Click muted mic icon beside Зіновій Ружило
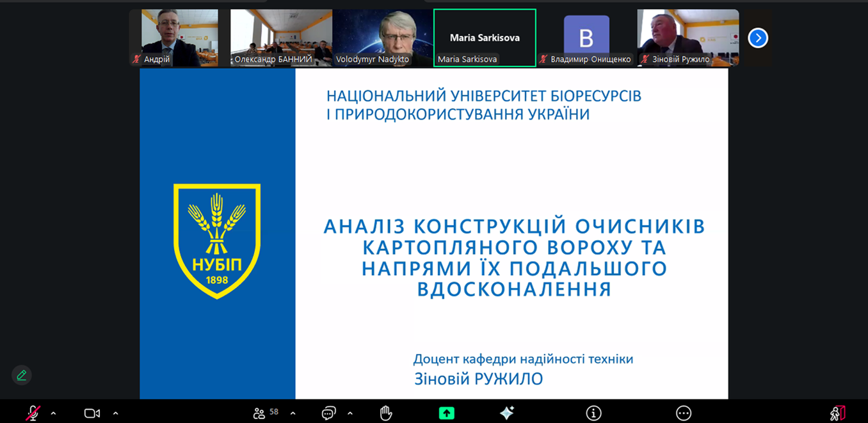 pos(645,60)
